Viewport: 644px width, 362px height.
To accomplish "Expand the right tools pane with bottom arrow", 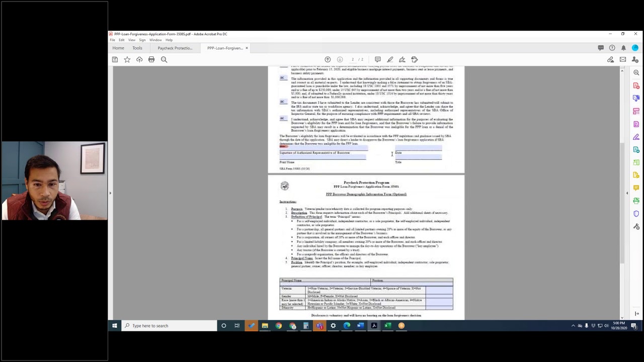I will (636, 314).
